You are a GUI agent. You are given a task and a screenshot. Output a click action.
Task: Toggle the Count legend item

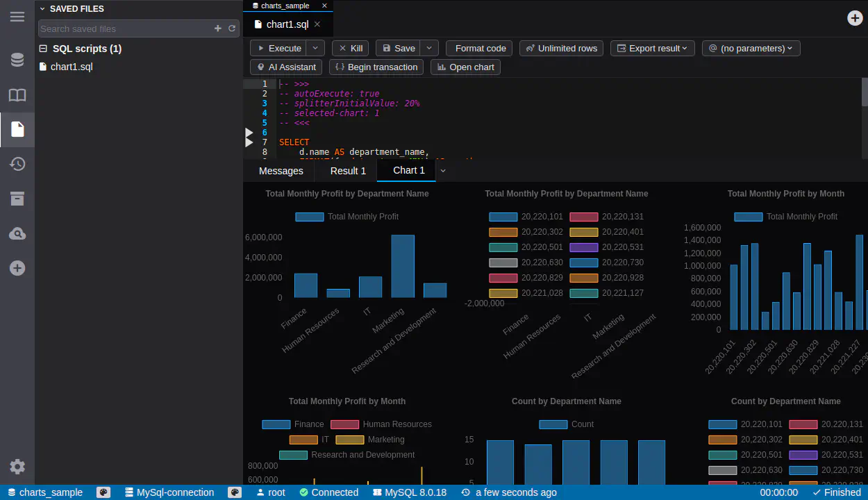pyautogui.click(x=553, y=424)
